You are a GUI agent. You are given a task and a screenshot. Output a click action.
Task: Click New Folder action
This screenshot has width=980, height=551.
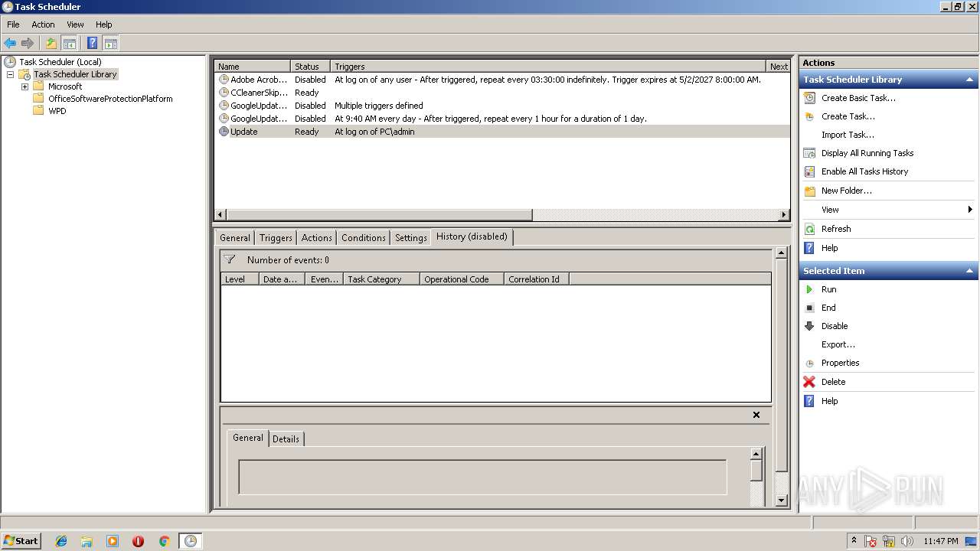pos(846,191)
